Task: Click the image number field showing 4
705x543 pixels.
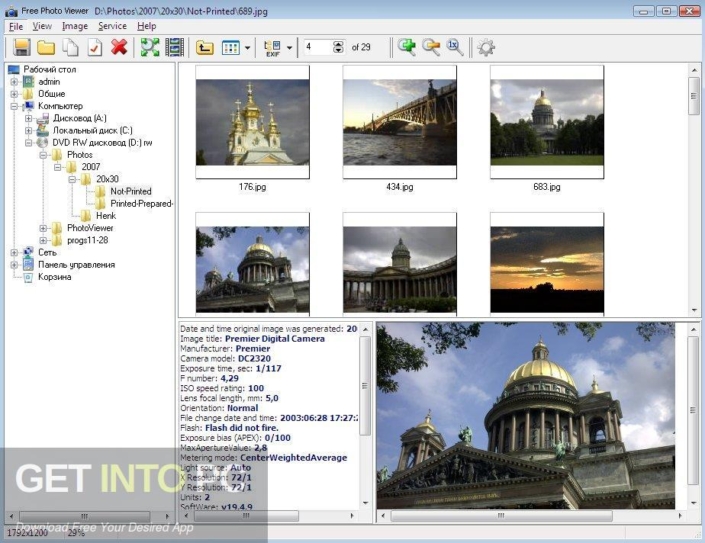Action: [318, 47]
